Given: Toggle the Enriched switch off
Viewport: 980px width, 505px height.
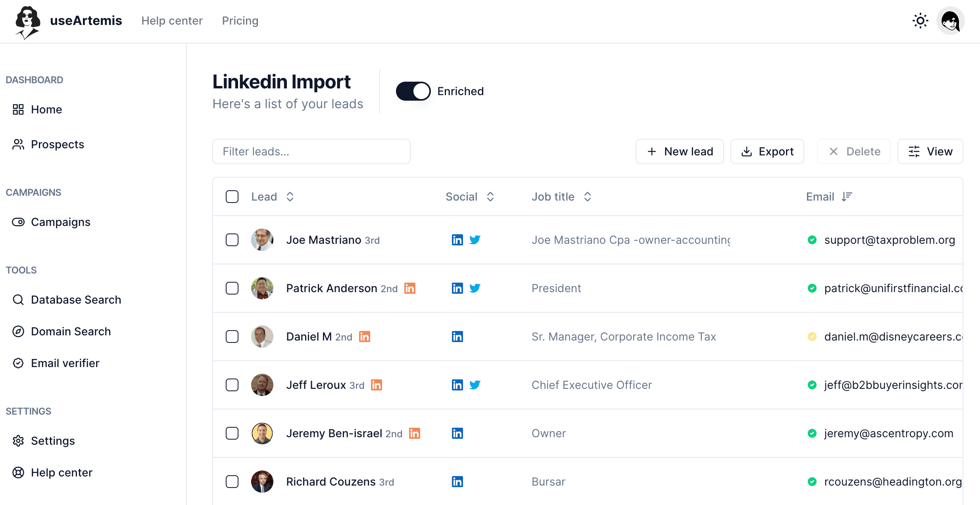Looking at the screenshot, I should click(413, 91).
